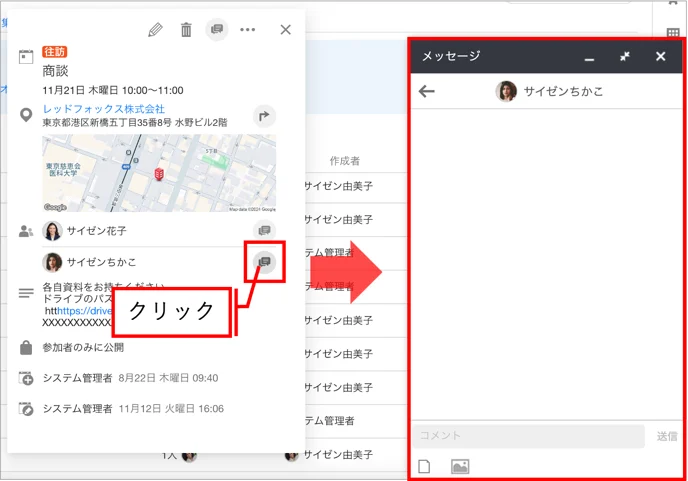Attach a file using the document icon
688x481 pixels.
tap(424, 466)
